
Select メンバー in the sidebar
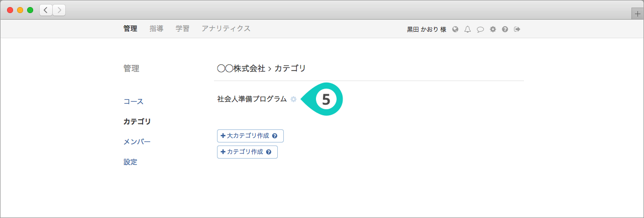[x=137, y=142]
